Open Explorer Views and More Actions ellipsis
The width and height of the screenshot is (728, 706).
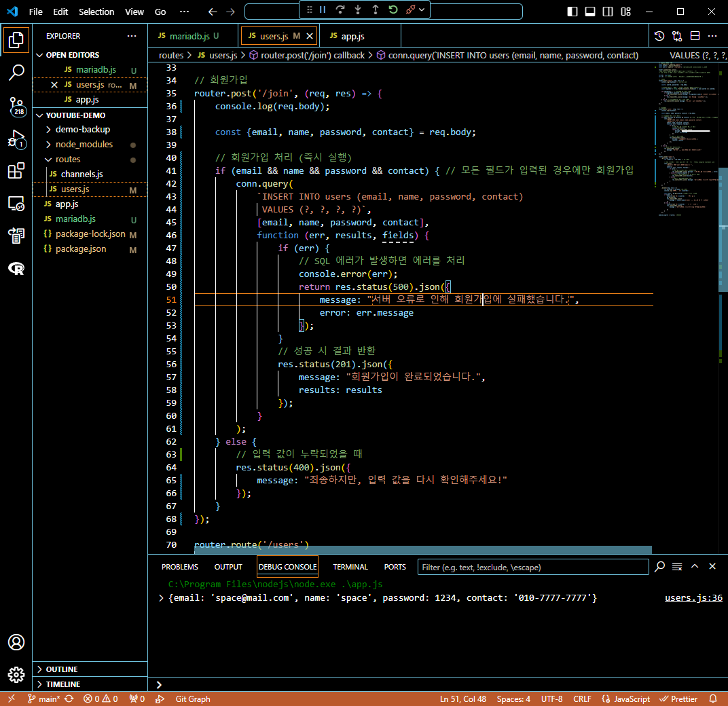(x=132, y=36)
